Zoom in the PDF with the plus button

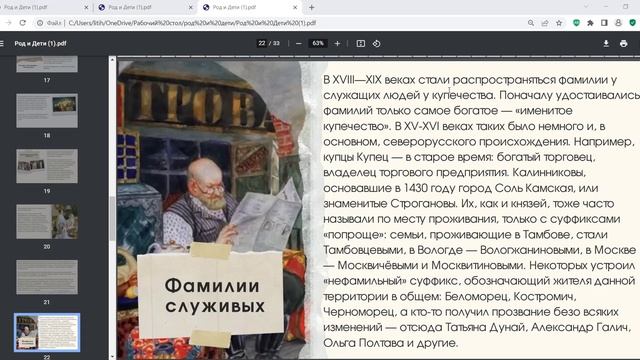point(337,43)
